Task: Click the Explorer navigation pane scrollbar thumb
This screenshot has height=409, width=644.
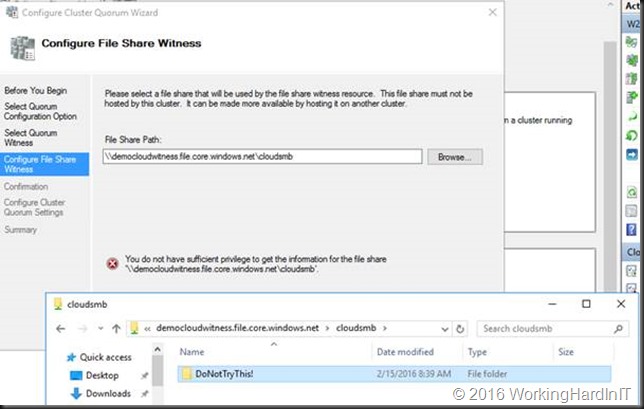Action: click(x=157, y=371)
